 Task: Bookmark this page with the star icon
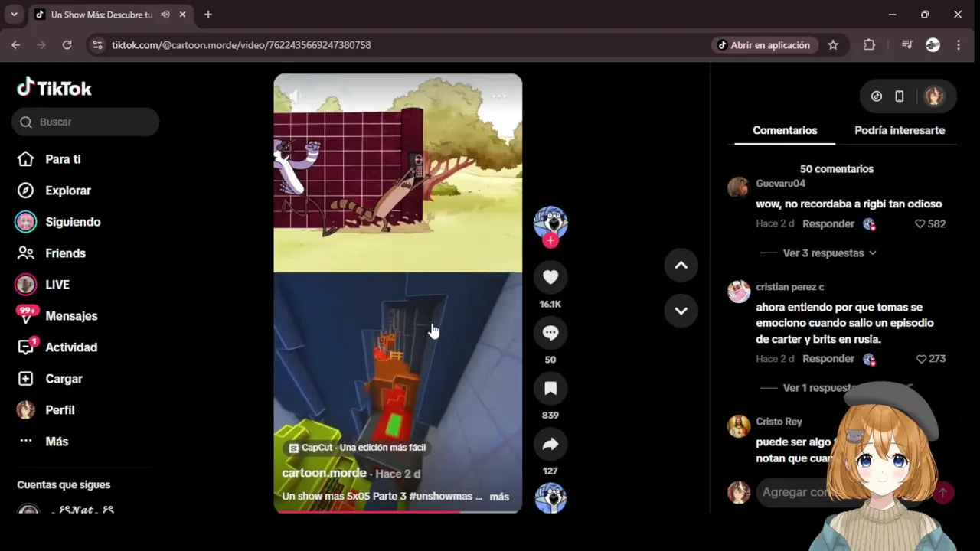(833, 45)
